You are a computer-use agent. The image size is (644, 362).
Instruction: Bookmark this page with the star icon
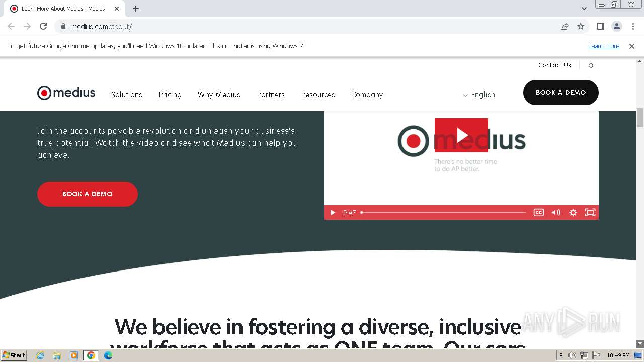click(581, 26)
